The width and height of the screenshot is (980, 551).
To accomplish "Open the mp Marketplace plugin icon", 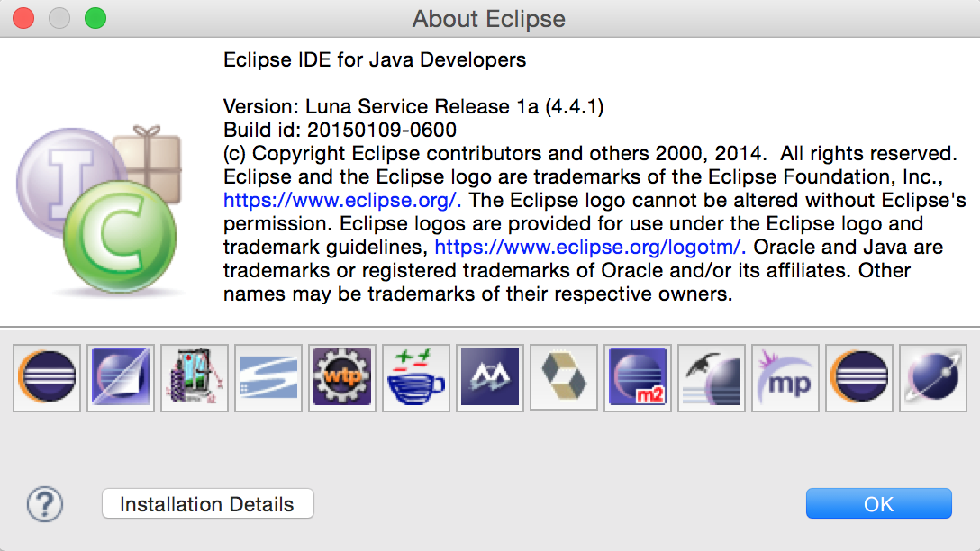I will point(785,378).
